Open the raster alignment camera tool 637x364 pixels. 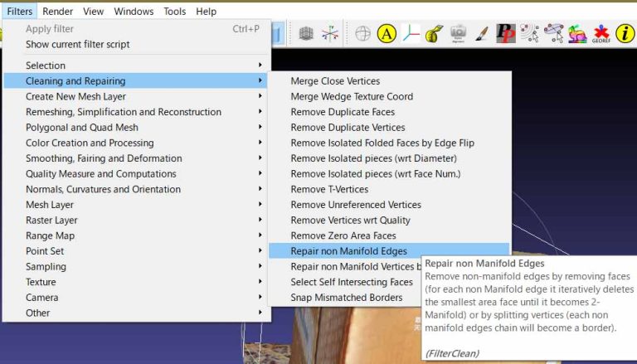tap(457, 34)
